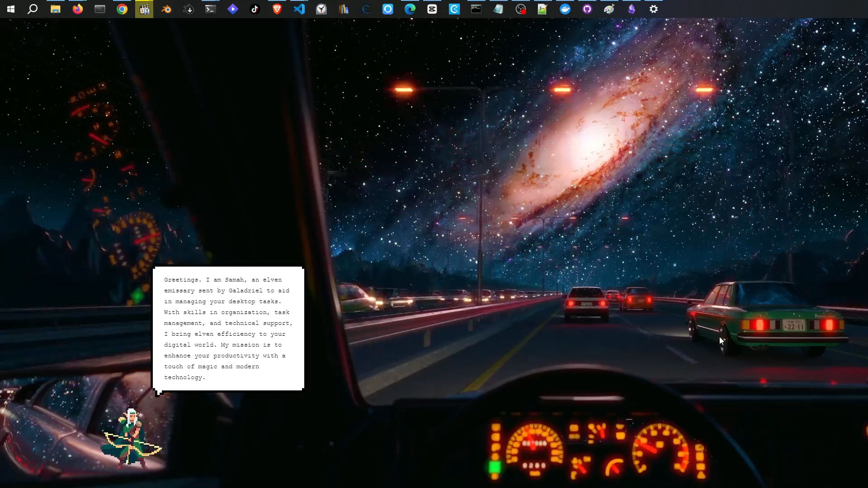Open Firefox browser from taskbar
The width and height of the screenshot is (868, 488).
tap(78, 9)
